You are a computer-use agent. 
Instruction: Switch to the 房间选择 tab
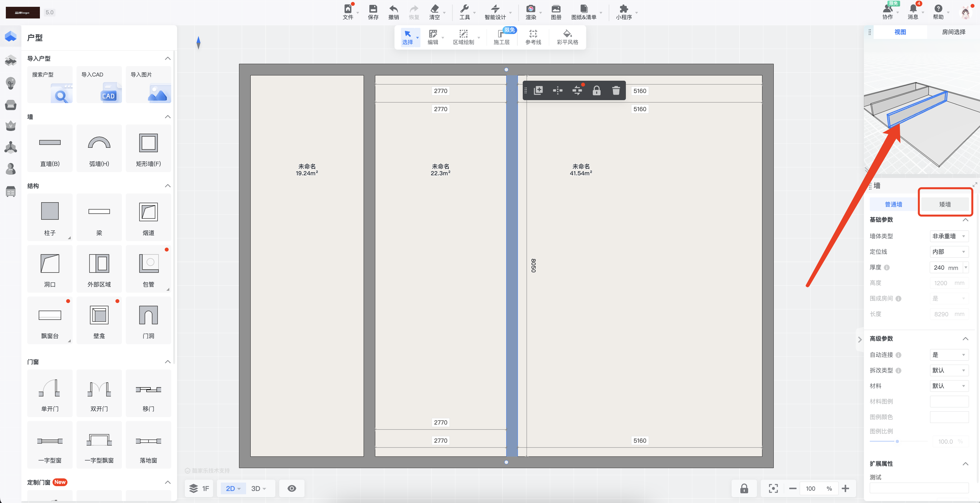tap(953, 32)
